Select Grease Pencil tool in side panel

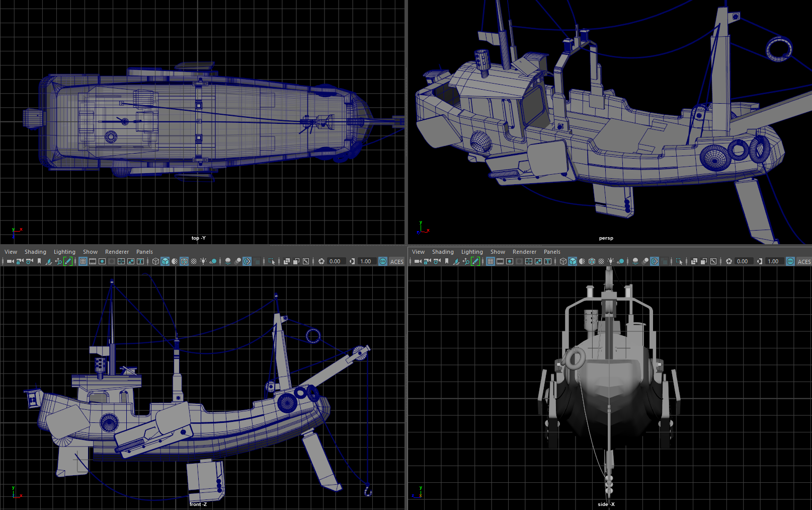[475, 261]
